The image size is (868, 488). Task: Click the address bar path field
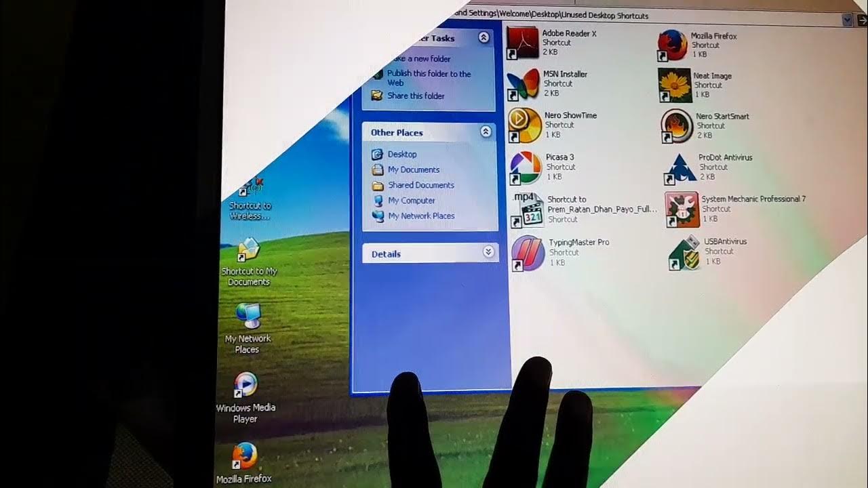pyautogui.click(x=648, y=16)
